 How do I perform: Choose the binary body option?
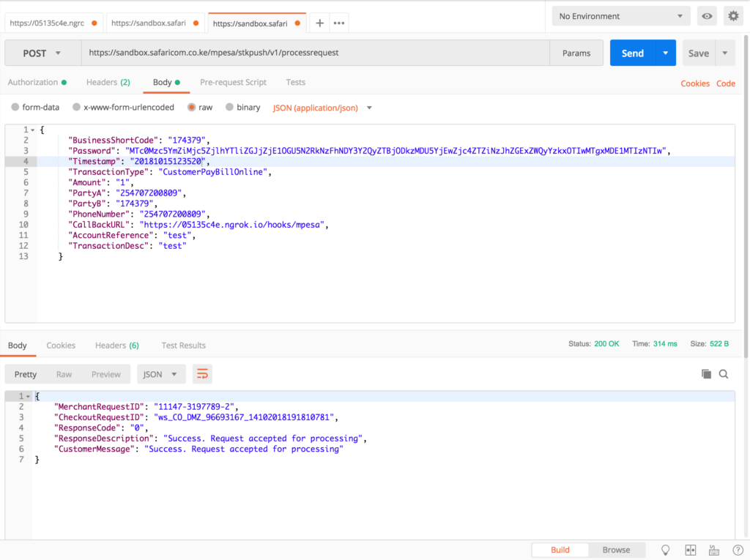point(230,108)
